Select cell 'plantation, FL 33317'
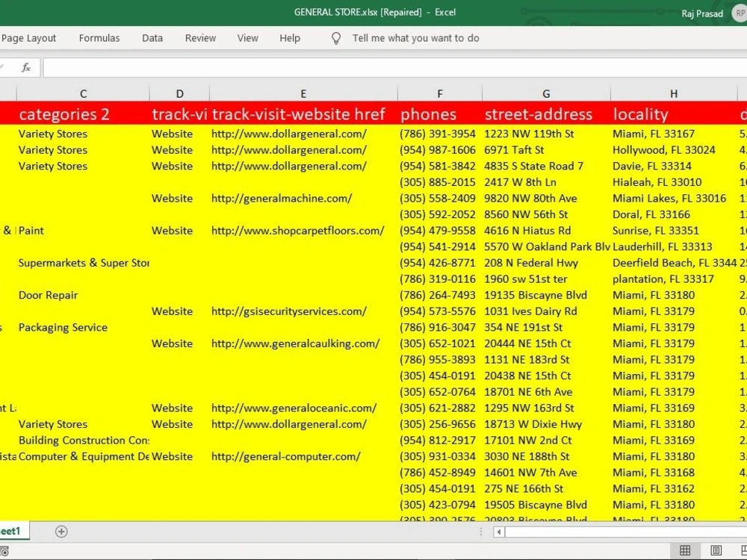This screenshot has height=560, width=747. click(674, 279)
